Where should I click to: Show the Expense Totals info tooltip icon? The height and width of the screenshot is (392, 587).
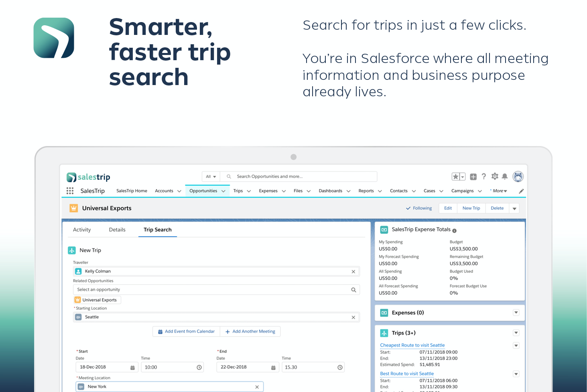pyautogui.click(x=454, y=231)
